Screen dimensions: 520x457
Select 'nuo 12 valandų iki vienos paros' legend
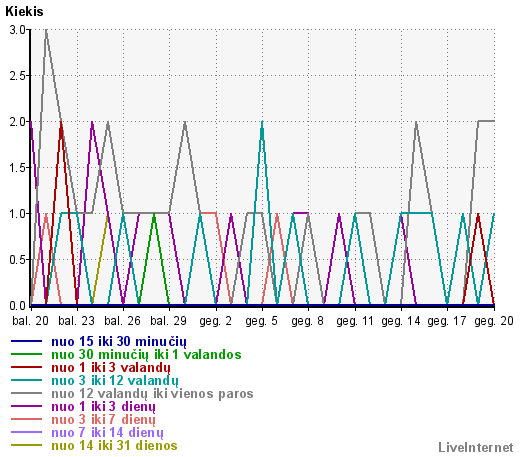coord(152,394)
